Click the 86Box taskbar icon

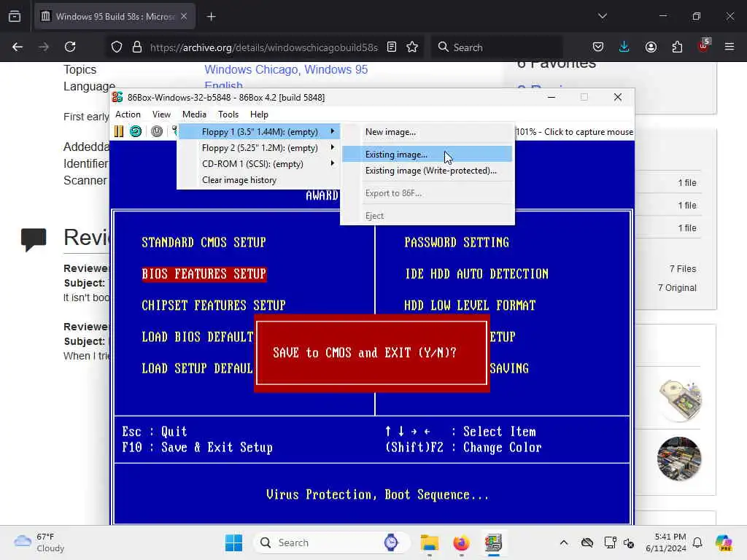tap(493, 542)
